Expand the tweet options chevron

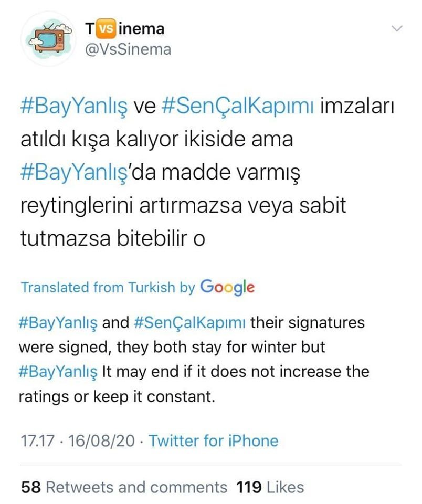click(397, 28)
